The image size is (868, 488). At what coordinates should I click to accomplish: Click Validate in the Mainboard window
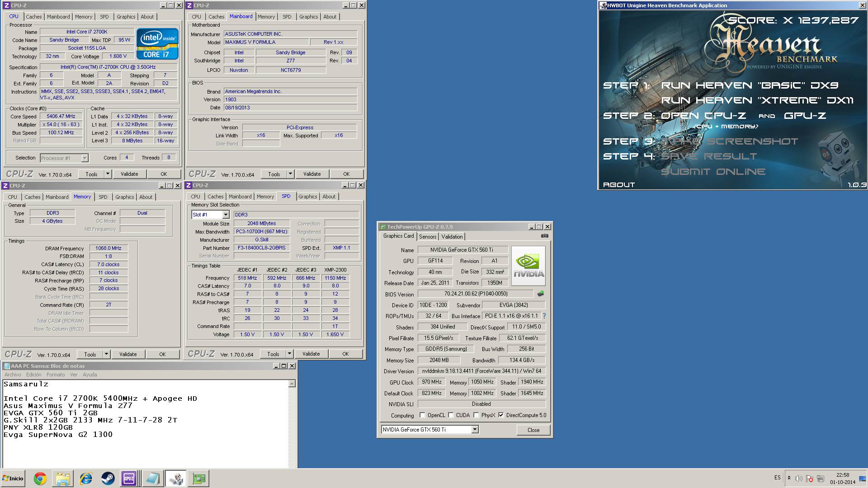click(312, 174)
